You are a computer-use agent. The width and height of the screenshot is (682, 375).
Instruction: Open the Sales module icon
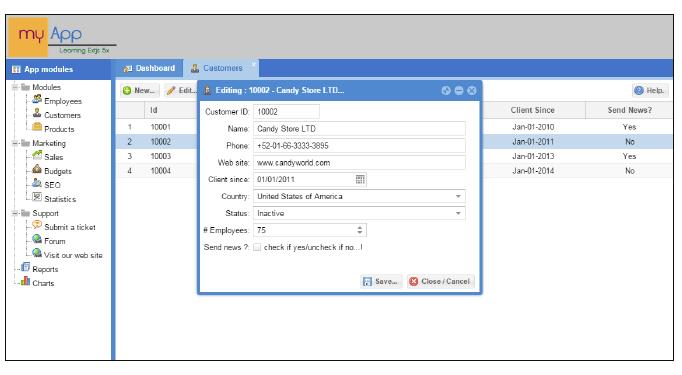(37, 156)
